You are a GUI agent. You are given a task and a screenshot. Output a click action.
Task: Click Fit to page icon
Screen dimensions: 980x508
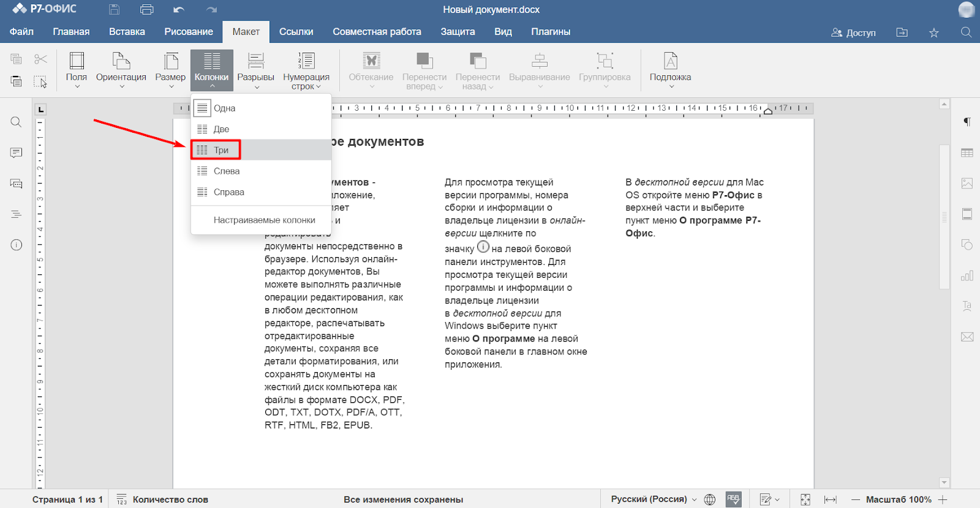[x=805, y=499]
